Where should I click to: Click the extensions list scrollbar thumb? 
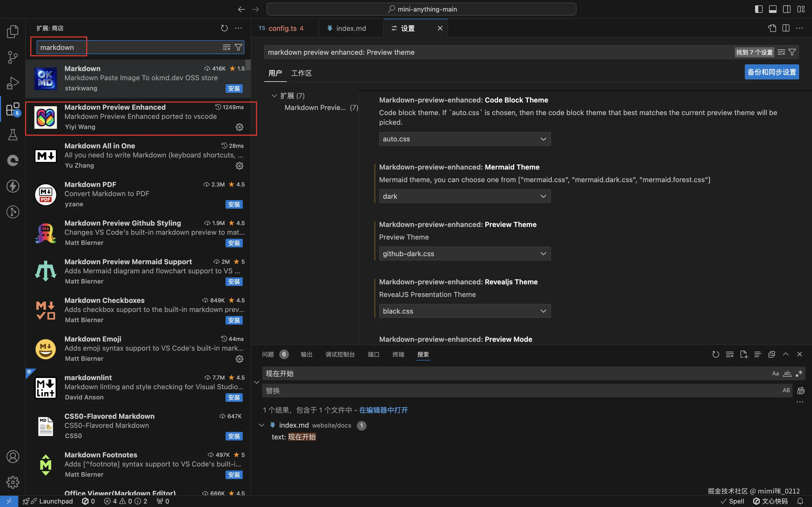click(x=248, y=65)
